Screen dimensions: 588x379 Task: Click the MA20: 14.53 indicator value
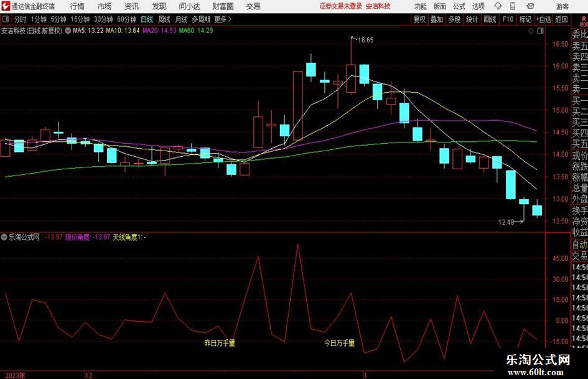(x=159, y=30)
